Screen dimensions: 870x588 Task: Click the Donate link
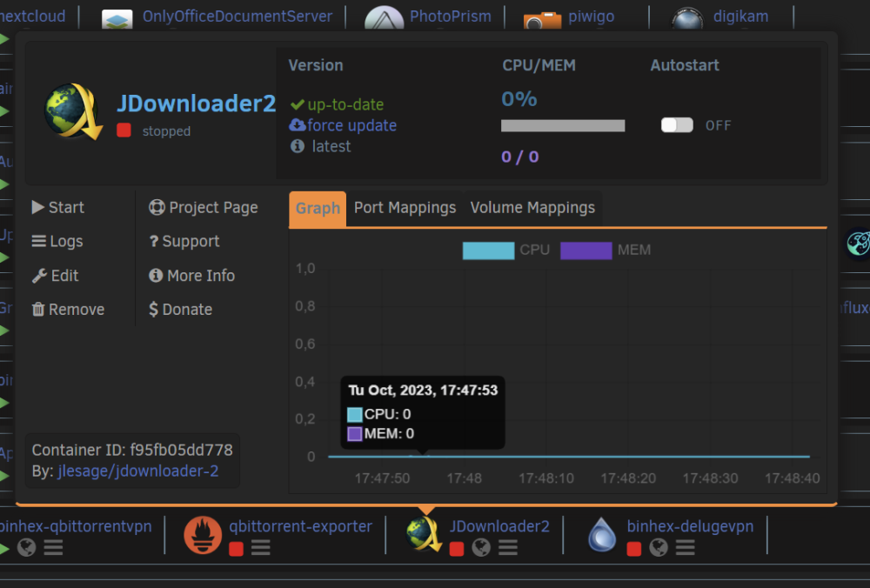pyautogui.click(x=180, y=310)
